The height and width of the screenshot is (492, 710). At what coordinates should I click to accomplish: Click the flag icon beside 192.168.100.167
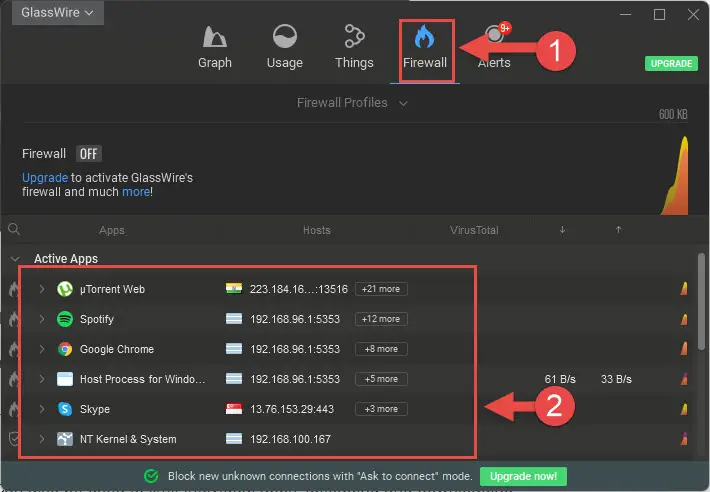tap(234, 439)
